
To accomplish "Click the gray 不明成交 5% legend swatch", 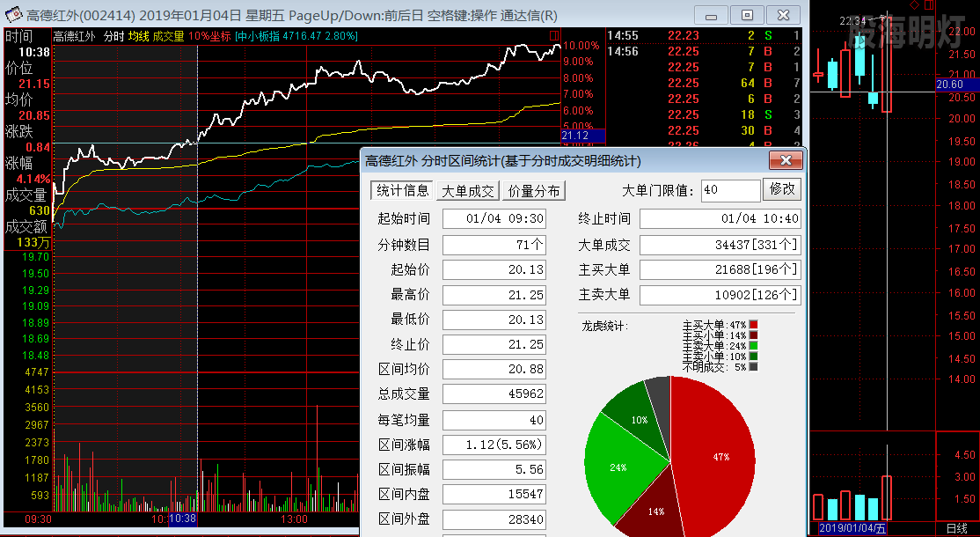I will tap(753, 367).
